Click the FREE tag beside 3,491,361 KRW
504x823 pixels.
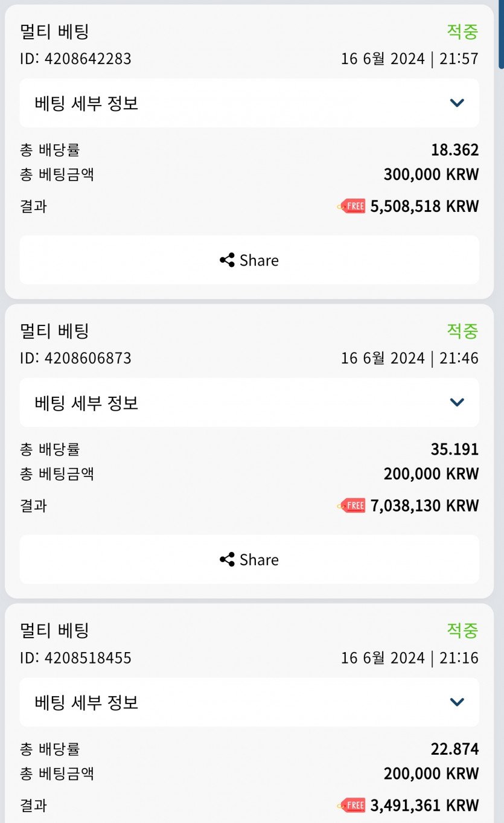[352, 805]
